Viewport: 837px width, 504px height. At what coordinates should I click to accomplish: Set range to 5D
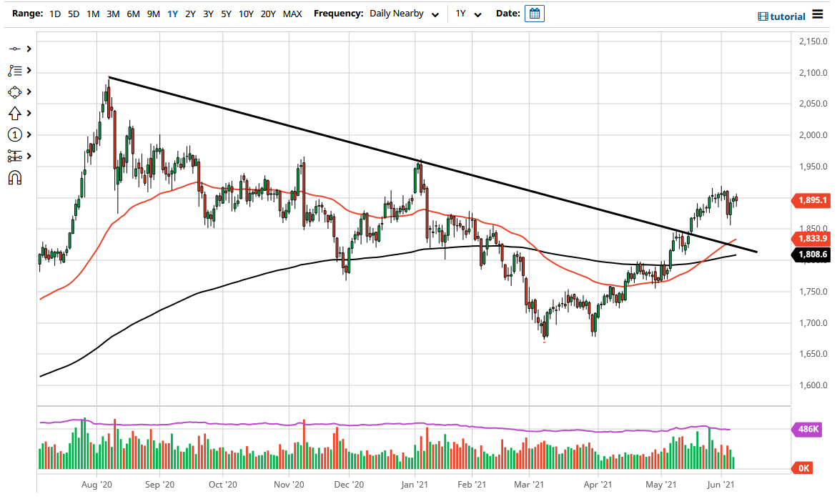(74, 14)
